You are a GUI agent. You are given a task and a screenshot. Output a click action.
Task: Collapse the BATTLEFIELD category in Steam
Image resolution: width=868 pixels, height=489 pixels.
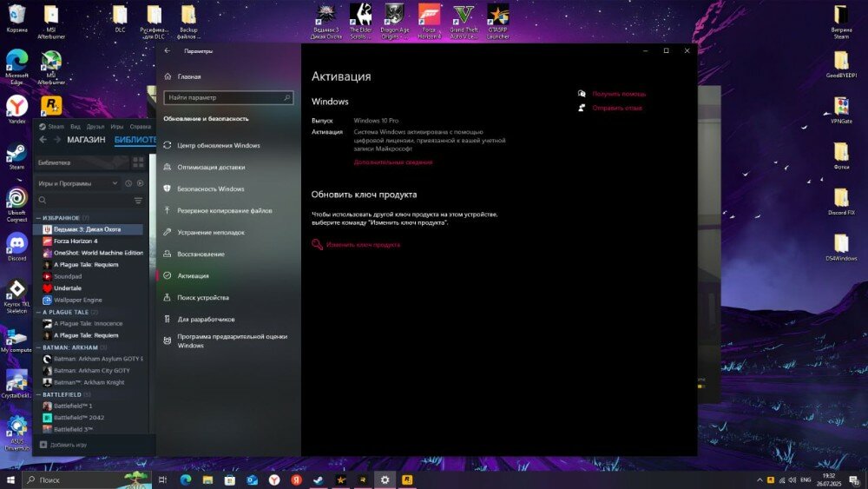point(39,395)
